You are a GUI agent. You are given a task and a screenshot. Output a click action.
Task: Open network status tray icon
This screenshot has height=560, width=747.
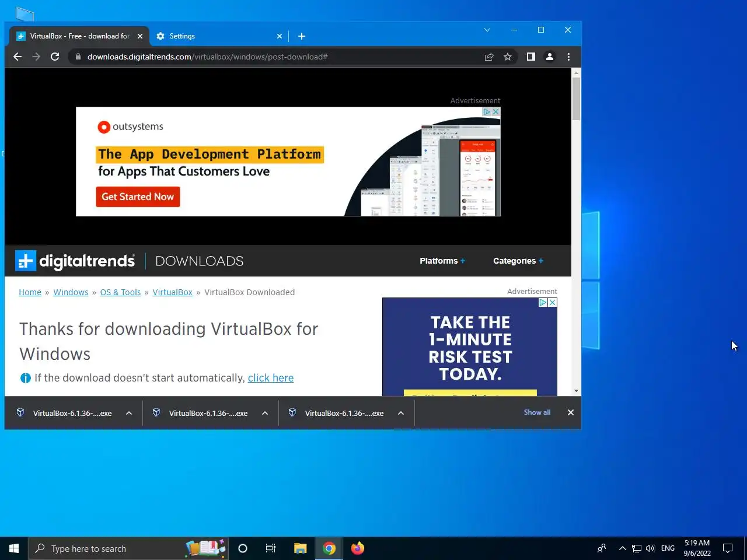637,548
